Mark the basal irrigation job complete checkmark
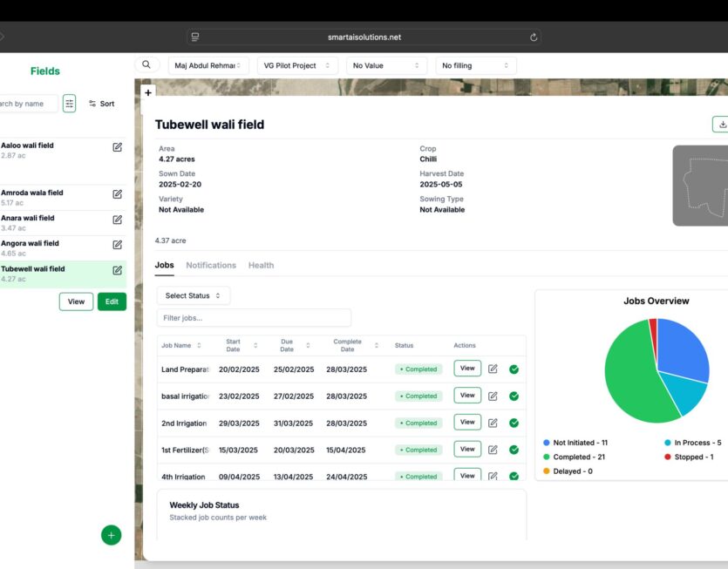The width and height of the screenshot is (728, 569). 514,396
